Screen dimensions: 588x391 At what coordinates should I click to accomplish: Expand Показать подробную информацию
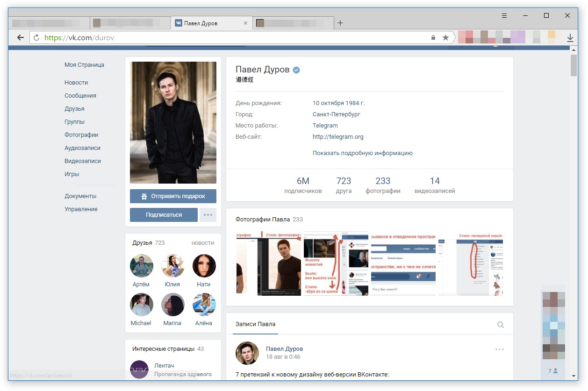pyautogui.click(x=363, y=153)
